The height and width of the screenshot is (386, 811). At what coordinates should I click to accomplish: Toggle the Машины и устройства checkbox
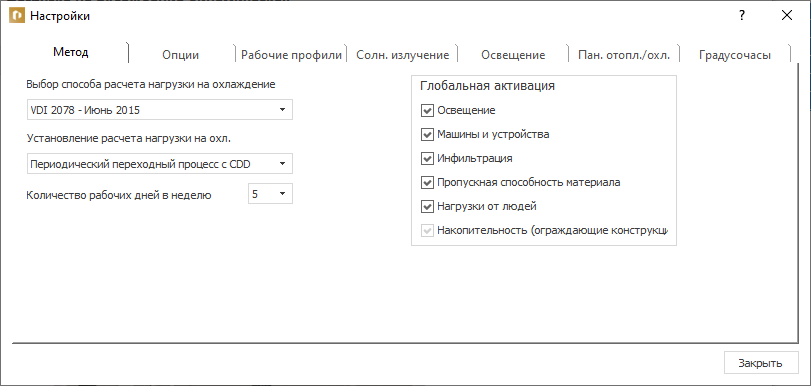click(x=427, y=135)
